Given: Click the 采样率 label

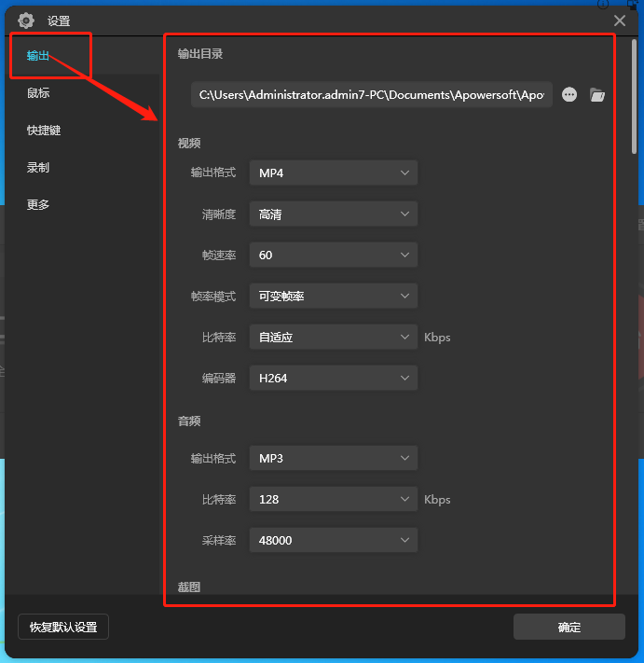Looking at the screenshot, I should [219, 541].
